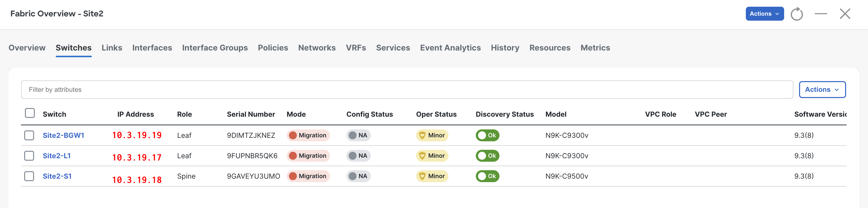Click the minimize dash icon in the header
Viewport: 868px width, 208px height.
(821, 14)
